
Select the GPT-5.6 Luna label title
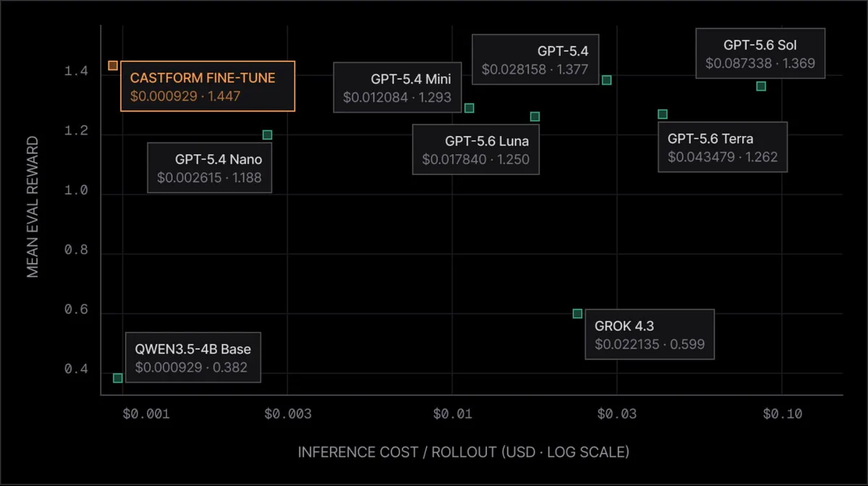point(487,141)
